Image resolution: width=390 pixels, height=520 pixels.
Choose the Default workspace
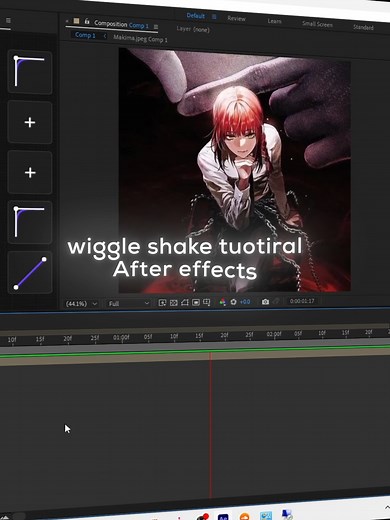coord(196,16)
